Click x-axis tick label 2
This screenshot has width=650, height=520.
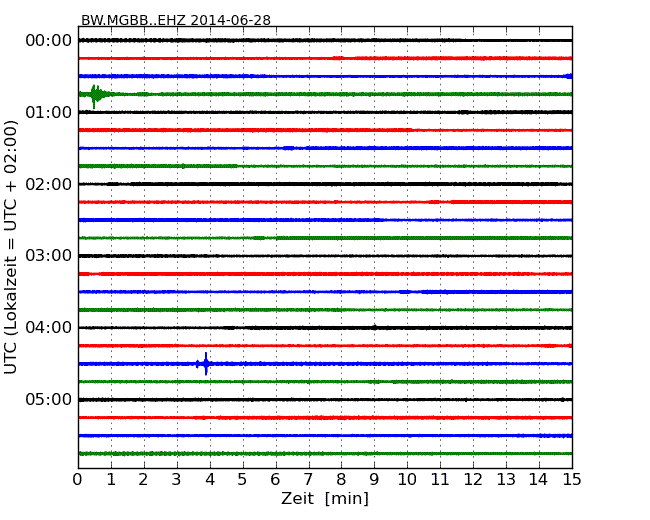click(x=143, y=480)
